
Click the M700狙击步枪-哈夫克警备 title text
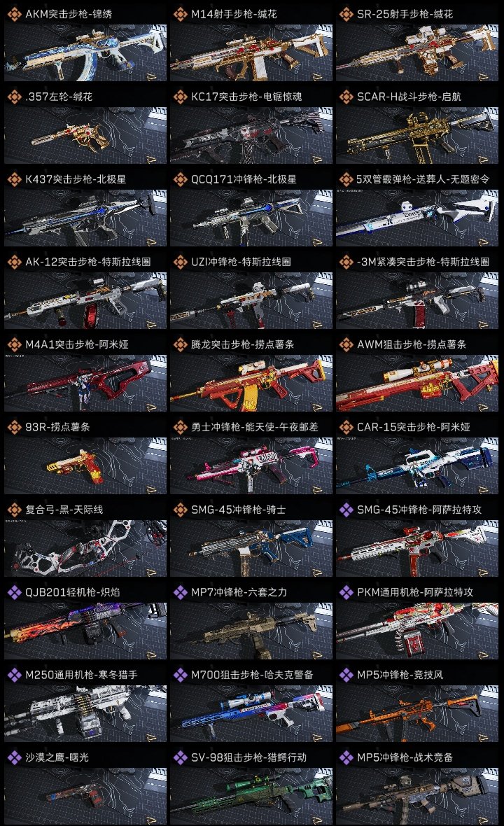[x=252, y=675]
